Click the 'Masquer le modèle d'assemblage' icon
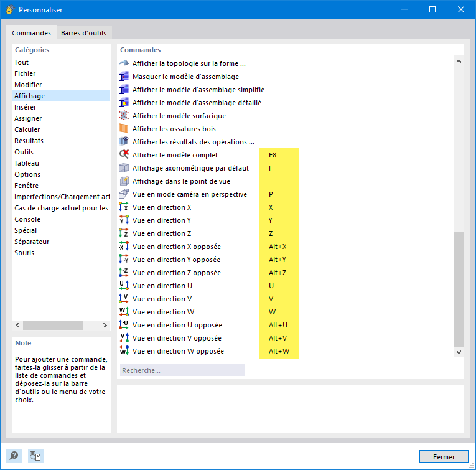476x470 pixels. click(x=124, y=77)
